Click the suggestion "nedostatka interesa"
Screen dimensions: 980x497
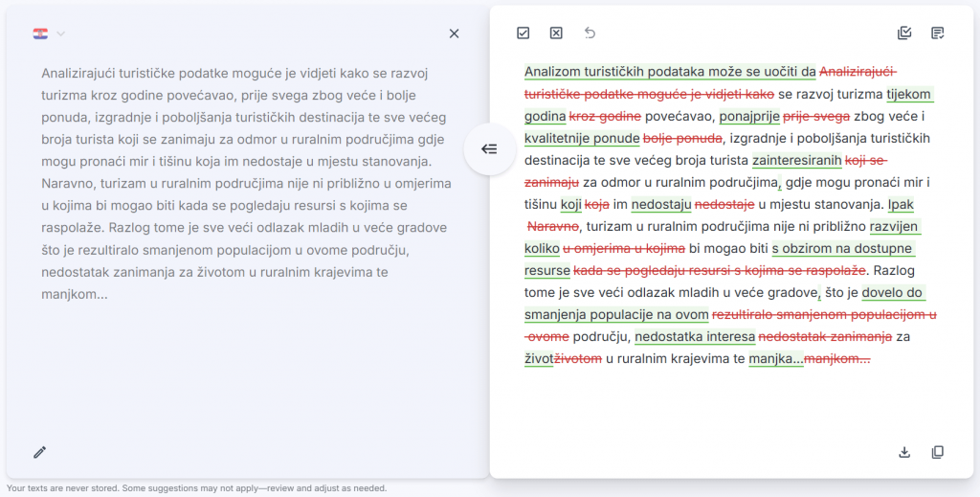coord(694,336)
